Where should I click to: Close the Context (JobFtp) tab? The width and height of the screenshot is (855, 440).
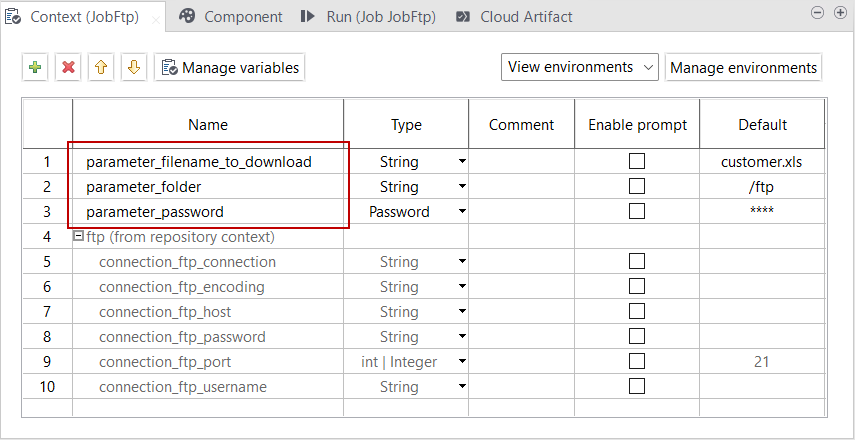pos(154,18)
